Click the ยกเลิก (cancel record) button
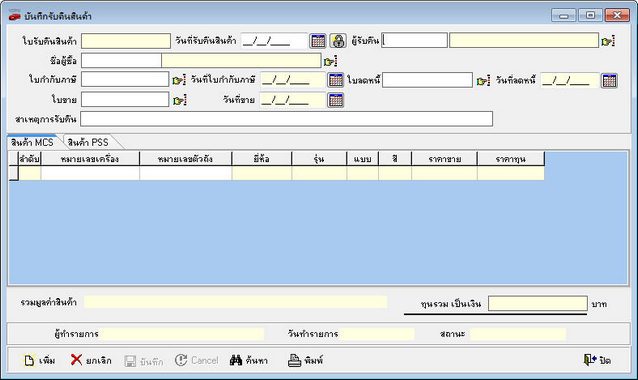This screenshot has height=380, width=638. pos(91,360)
